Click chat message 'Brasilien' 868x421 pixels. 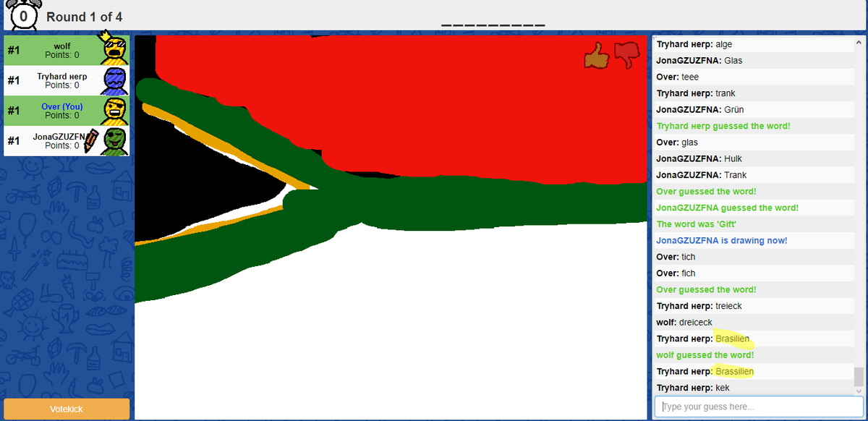pos(732,339)
